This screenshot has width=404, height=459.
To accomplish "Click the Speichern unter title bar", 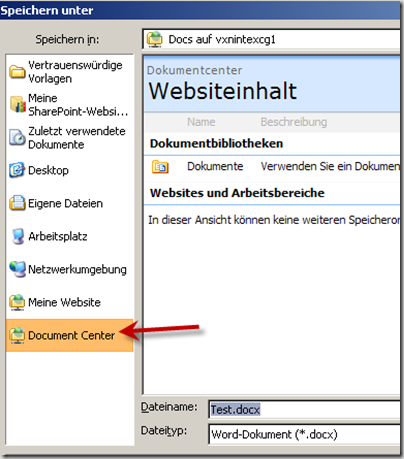I will click(200, 10).
